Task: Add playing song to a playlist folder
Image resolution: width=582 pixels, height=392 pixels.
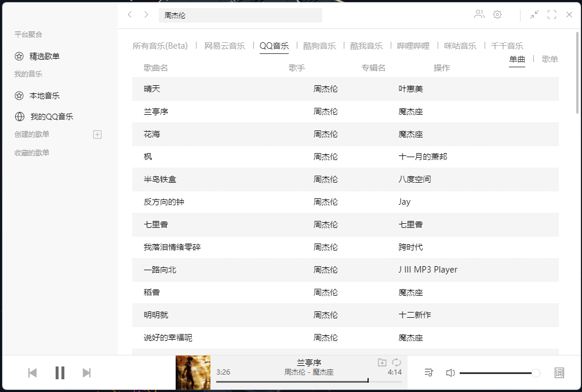Action: [x=381, y=362]
